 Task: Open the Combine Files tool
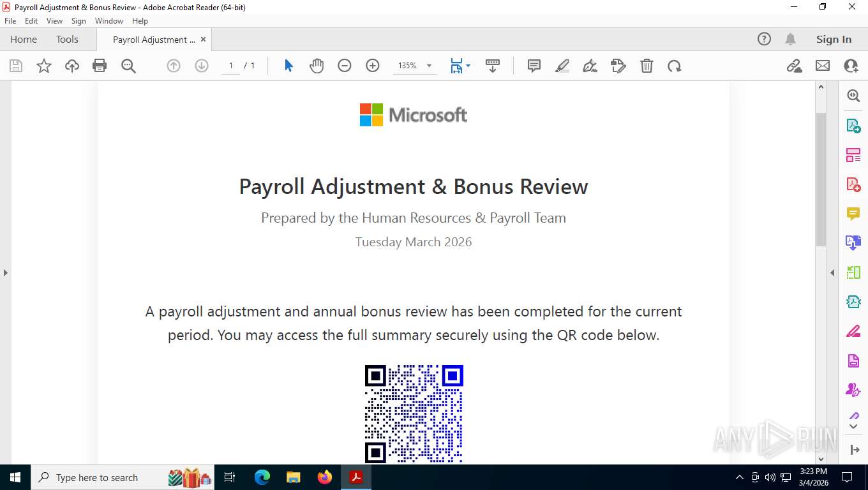click(x=853, y=243)
